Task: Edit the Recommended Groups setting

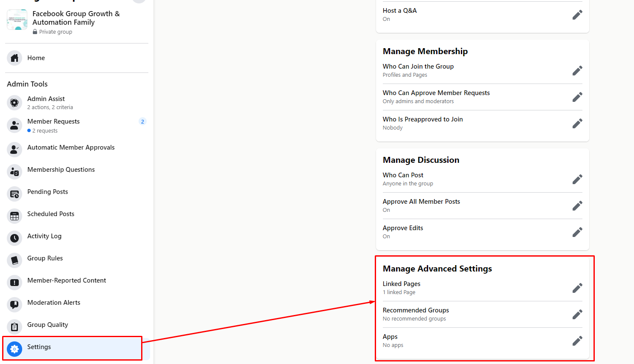Action: click(x=577, y=315)
